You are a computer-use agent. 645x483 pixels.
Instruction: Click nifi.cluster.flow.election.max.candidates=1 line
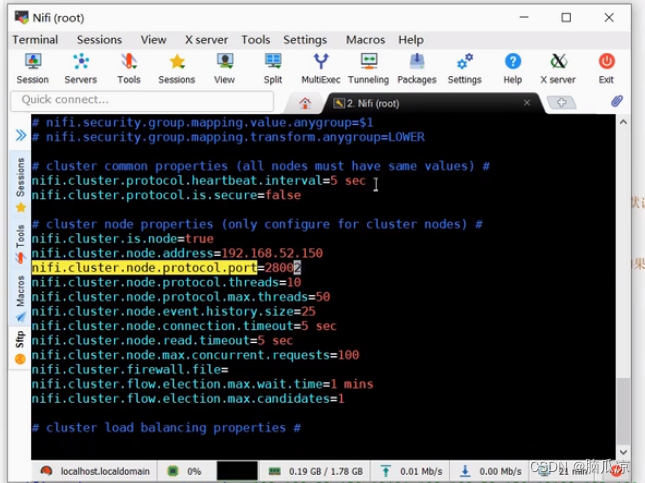click(188, 399)
